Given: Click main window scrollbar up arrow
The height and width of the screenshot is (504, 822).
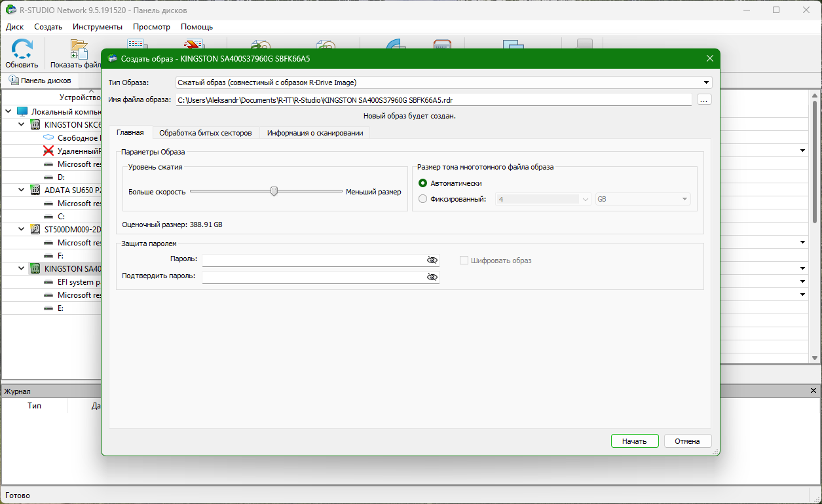Looking at the screenshot, I should coord(815,96).
